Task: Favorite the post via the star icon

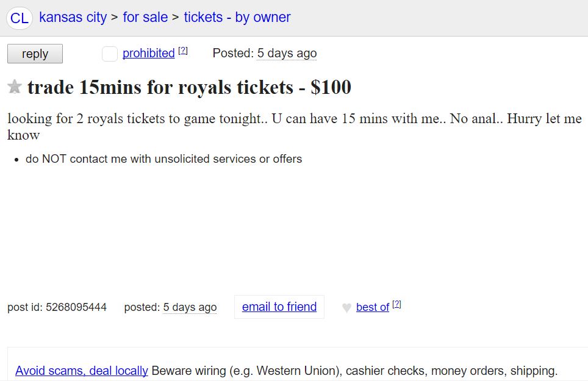Action: coord(15,87)
